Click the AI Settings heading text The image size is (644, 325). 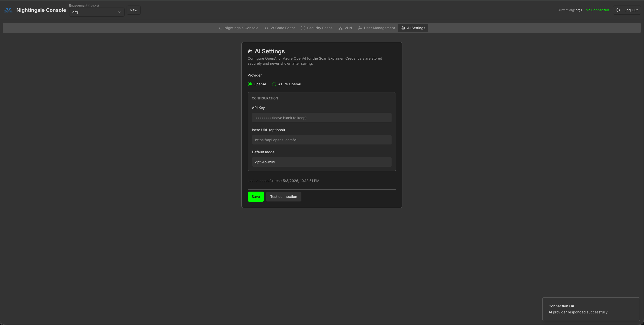click(x=270, y=51)
